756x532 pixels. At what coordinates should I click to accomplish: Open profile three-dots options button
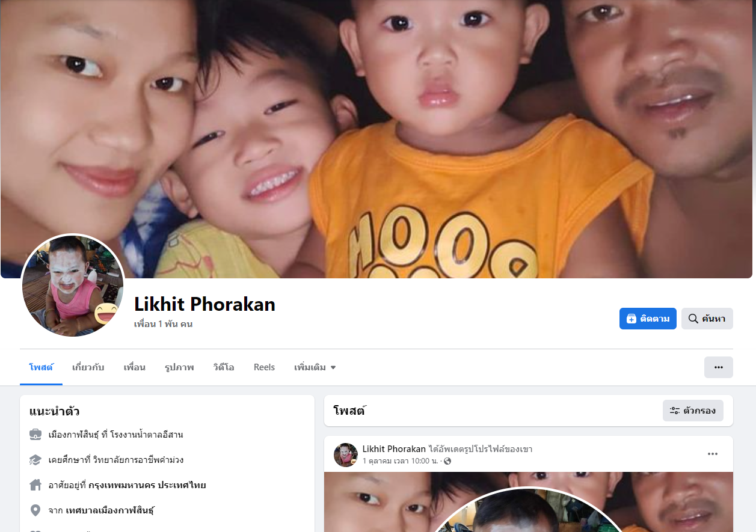(719, 367)
